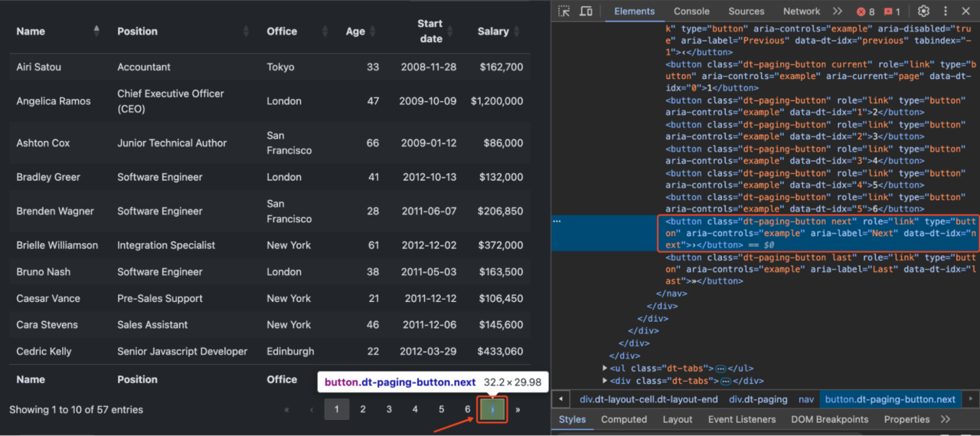Viewport: 980px width, 436px height.
Task: Go to page 6 of the table
Action: [x=467, y=409]
